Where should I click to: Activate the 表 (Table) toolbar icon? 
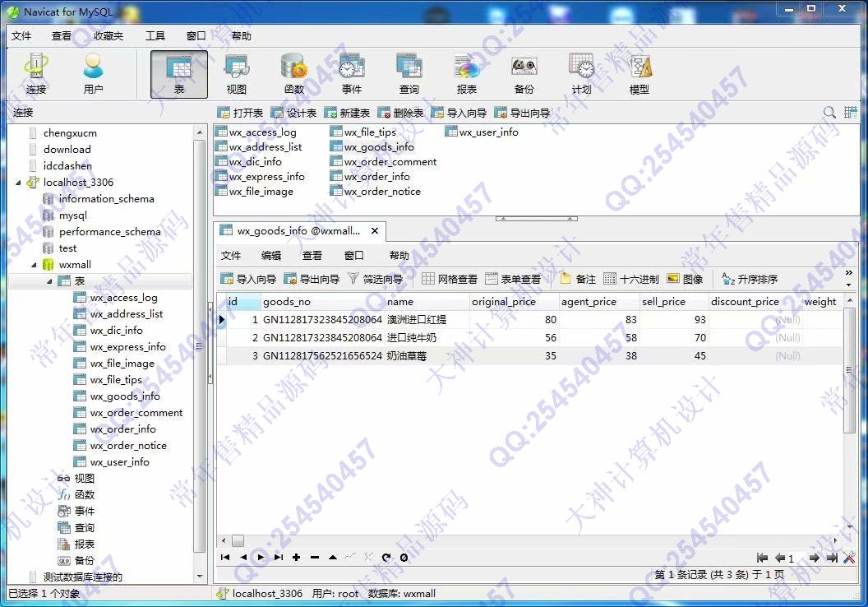pyautogui.click(x=179, y=74)
